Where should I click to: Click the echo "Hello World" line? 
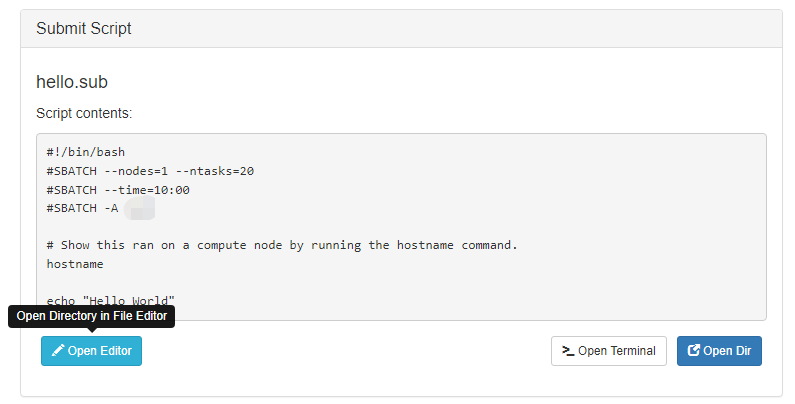point(111,301)
